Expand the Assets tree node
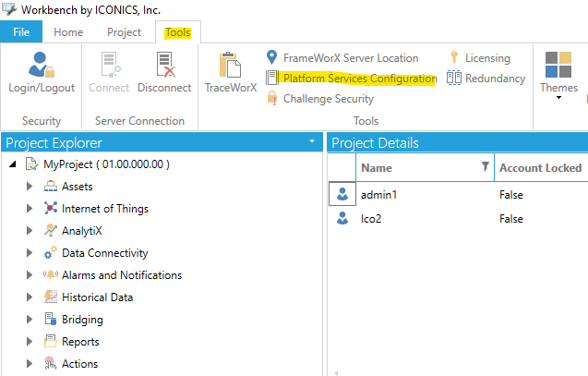The image size is (588, 376). (x=30, y=187)
